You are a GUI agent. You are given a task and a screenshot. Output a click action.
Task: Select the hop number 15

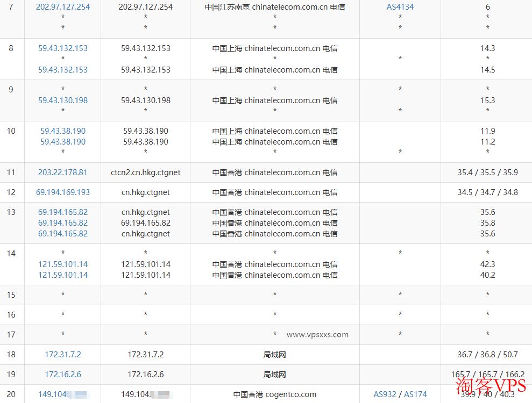(11, 295)
